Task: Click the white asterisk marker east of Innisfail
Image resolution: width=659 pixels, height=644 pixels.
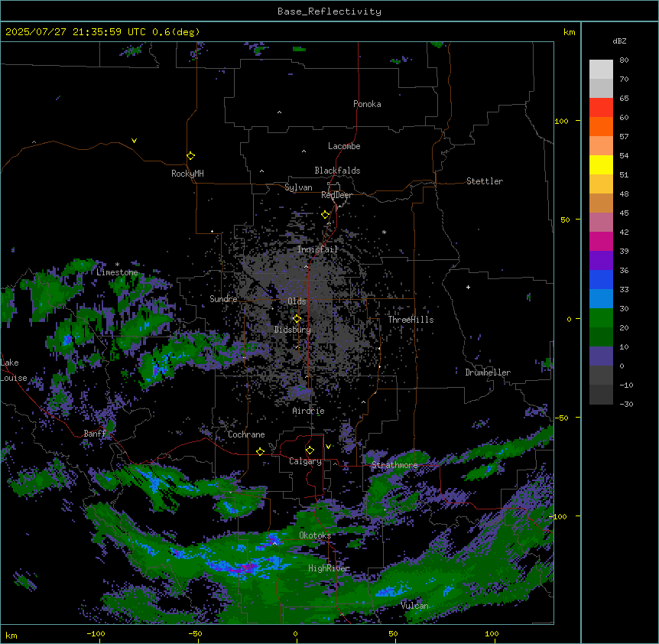Action: point(384,232)
